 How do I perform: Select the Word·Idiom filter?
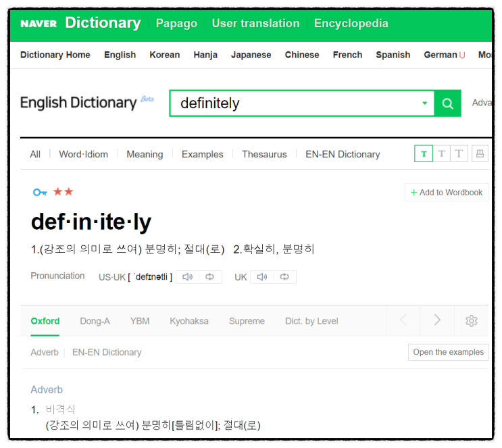pyautogui.click(x=84, y=154)
